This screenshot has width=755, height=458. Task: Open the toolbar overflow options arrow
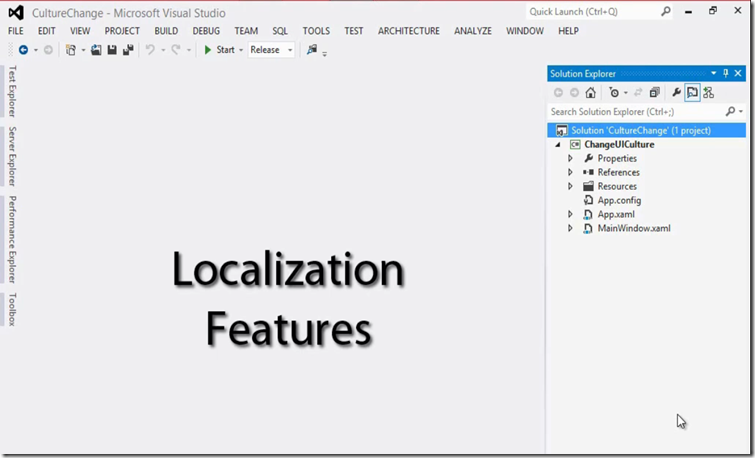pyautogui.click(x=325, y=53)
